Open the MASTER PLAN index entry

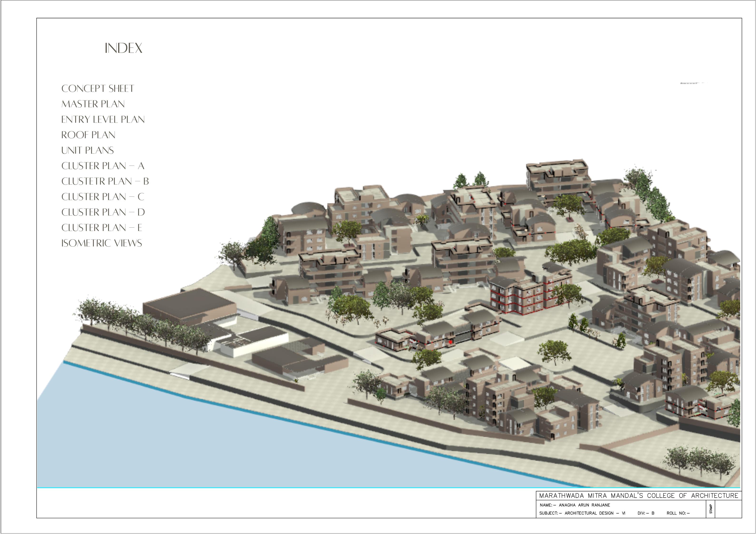point(93,104)
